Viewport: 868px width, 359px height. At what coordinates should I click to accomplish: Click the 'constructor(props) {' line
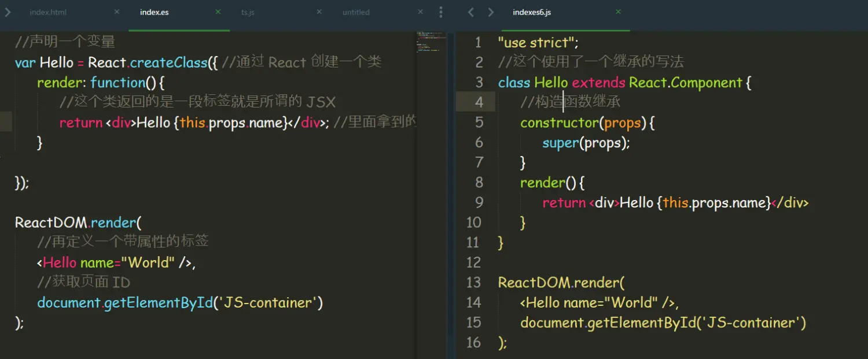click(587, 123)
